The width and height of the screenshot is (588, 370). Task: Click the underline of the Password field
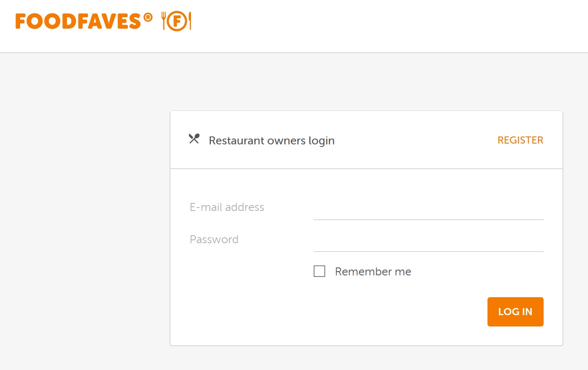428,251
